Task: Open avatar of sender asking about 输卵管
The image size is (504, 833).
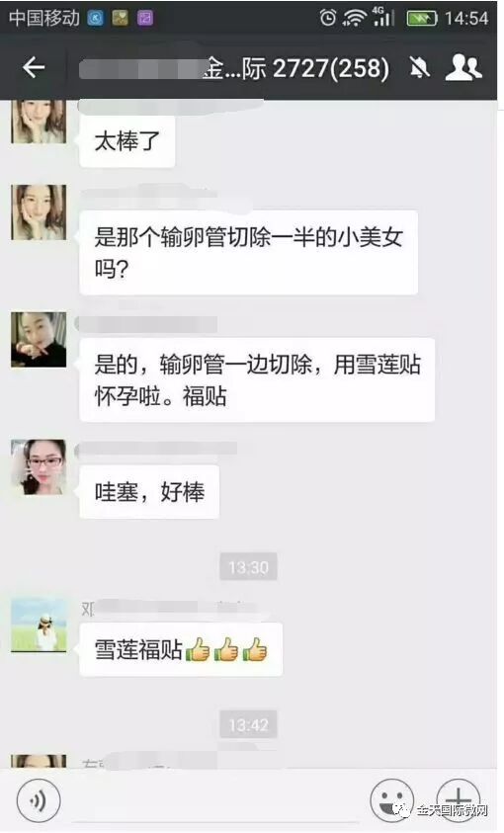Action: click(39, 212)
